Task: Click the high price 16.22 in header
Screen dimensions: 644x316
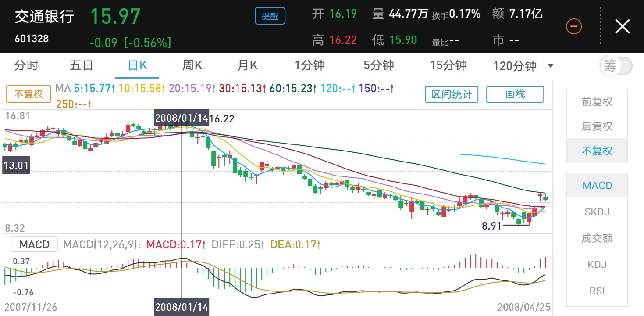Action: pyautogui.click(x=343, y=40)
